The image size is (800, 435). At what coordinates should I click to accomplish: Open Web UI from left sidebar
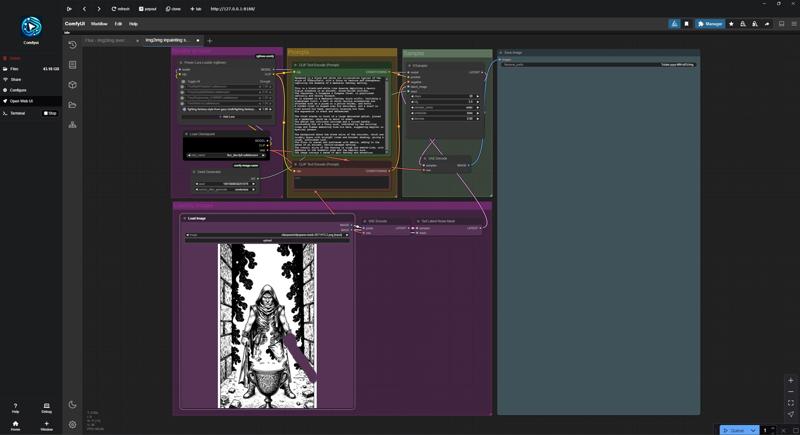coord(31,101)
